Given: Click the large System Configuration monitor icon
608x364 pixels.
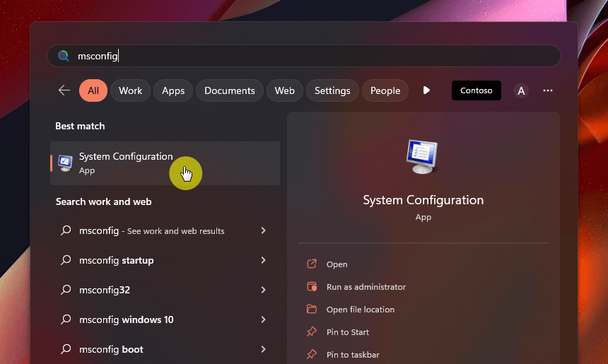Looking at the screenshot, I should (x=422, y=157).
